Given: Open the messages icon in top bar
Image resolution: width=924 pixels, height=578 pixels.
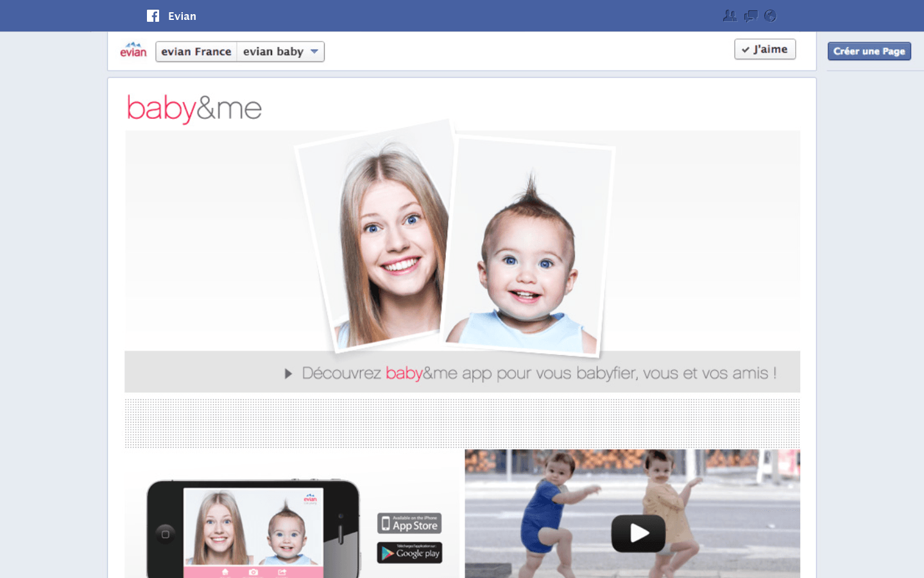Looking at the screenshot, I should [x=751, y=16].
